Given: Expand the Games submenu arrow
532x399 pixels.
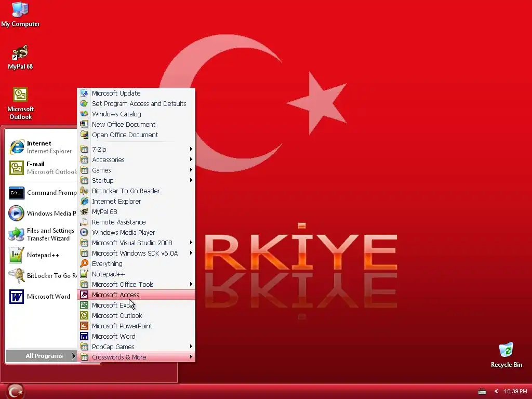Looking at the screenshot, I should [x=191, y=170].
